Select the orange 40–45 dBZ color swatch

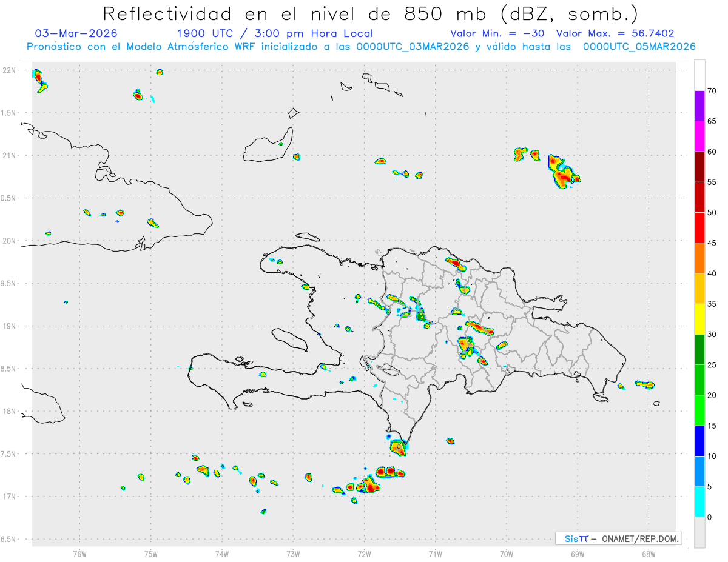coord(699,258)
